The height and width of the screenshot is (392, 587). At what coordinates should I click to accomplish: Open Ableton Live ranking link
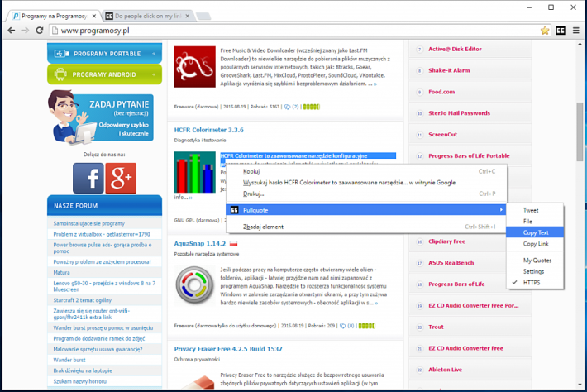[x=445, y=370]
